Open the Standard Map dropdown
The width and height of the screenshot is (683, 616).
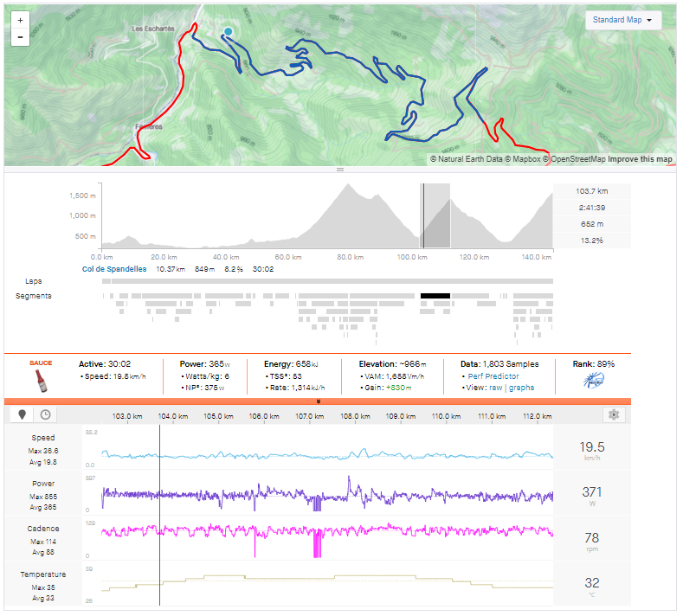tap(623, 20)
